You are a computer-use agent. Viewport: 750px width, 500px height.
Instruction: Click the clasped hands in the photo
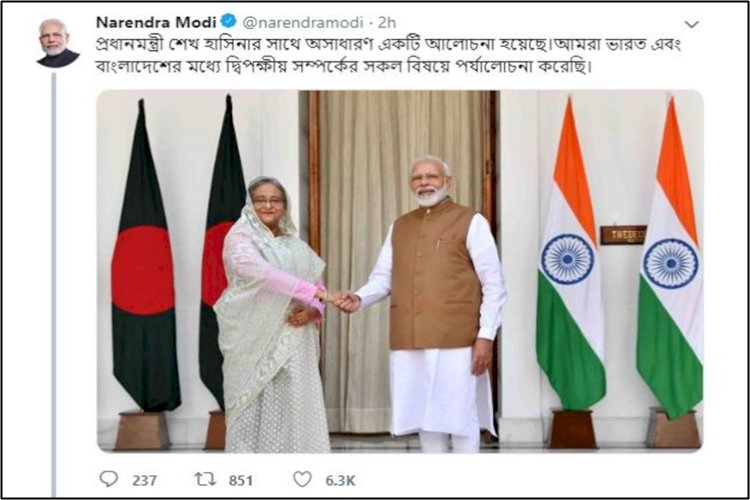(343, 301)
